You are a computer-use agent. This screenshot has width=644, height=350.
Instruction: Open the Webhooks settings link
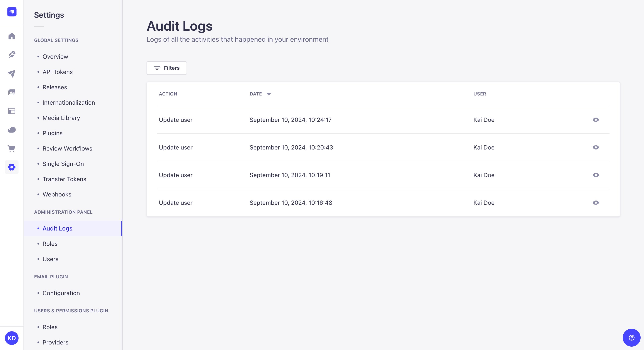click(x=57, y=194)
